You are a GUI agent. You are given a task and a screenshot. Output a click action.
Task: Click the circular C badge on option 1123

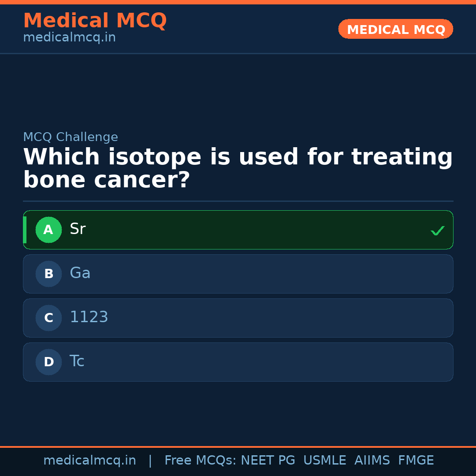[48, 318]
